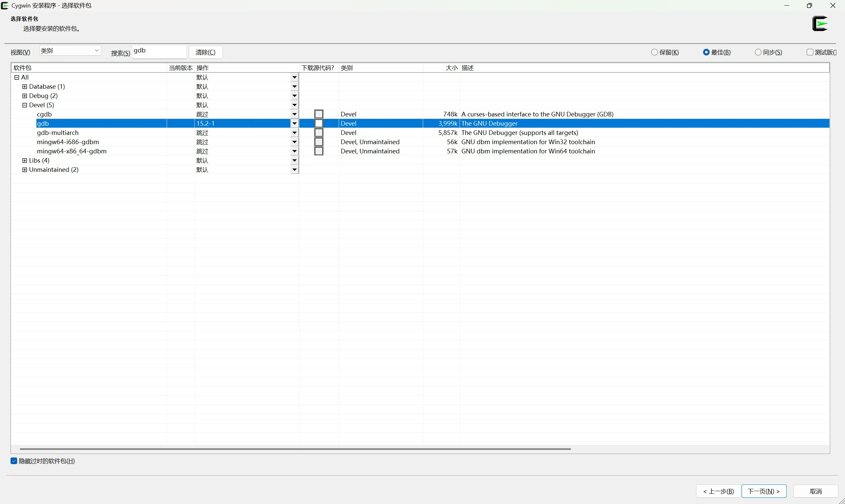Expand the Debug (2) category

(x=24, y=96)
